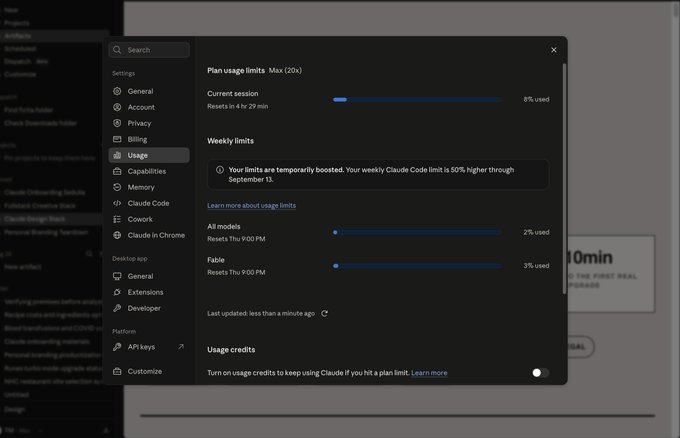The width and height of the screenshot is (680, 438).
Task: Click the Customize briefcase icon
Action: [x=117, y=371]
